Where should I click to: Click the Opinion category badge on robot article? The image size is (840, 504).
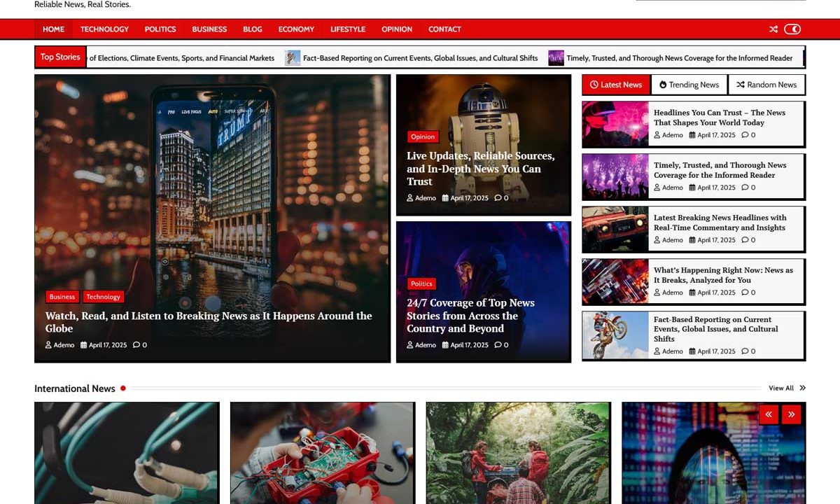click(x=423, y=137)
